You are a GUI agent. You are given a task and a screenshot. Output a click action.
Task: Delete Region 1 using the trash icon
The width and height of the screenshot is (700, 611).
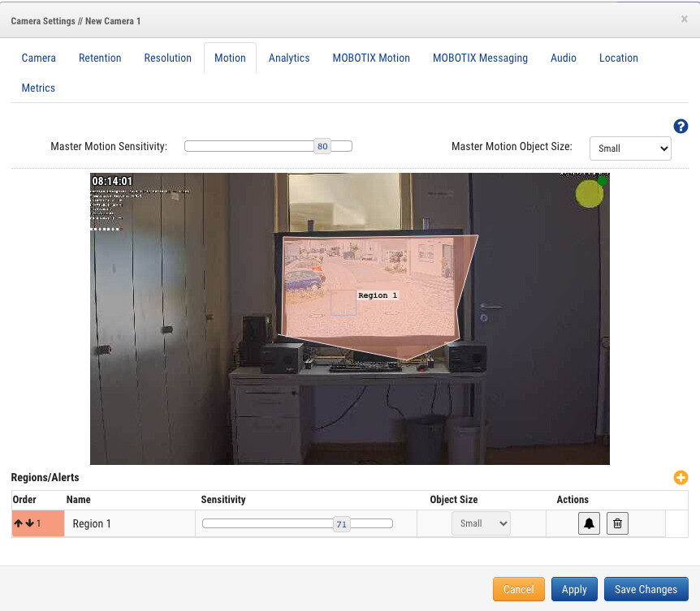click(x=617, y=524)
